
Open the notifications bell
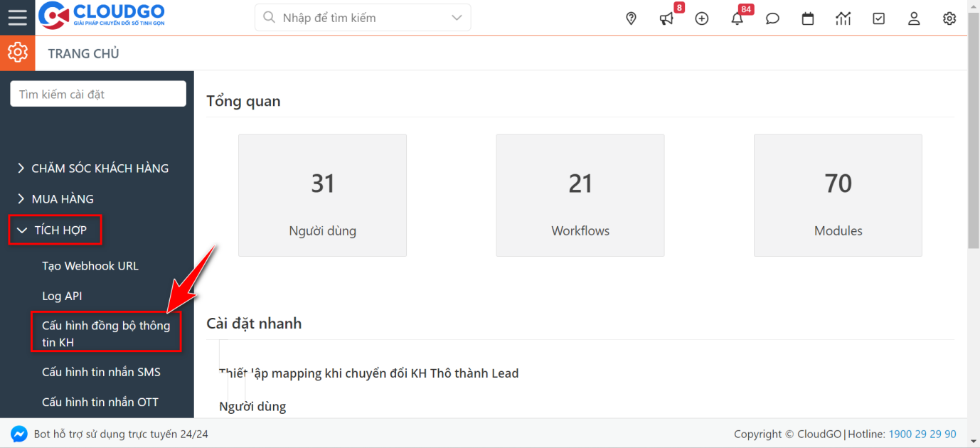click(737, 18)
